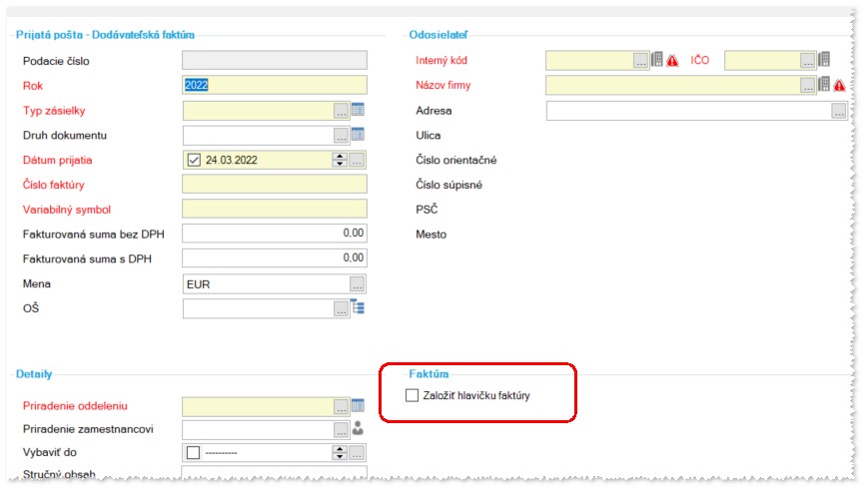The width and height of the screenshot is (868, 493).
Task: Click the person icon beside Priradenie zamestnancovi
Action: click(x=359, y=428)
